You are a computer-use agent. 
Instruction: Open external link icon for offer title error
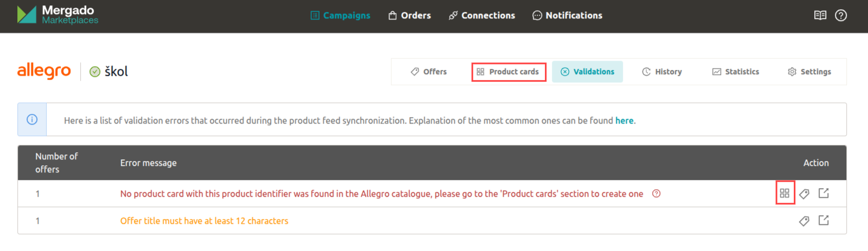point(824,220)
